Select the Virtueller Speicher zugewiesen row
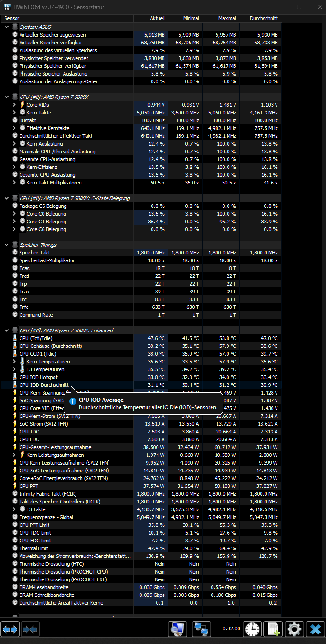Screen dimensions: 326x644 pyautogui.click(x=140, y=35)
